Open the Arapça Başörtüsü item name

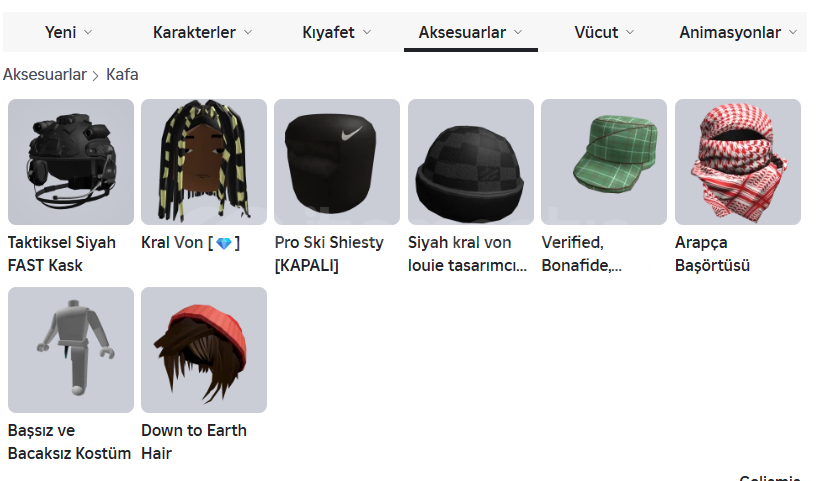click(x=712, y=254)
